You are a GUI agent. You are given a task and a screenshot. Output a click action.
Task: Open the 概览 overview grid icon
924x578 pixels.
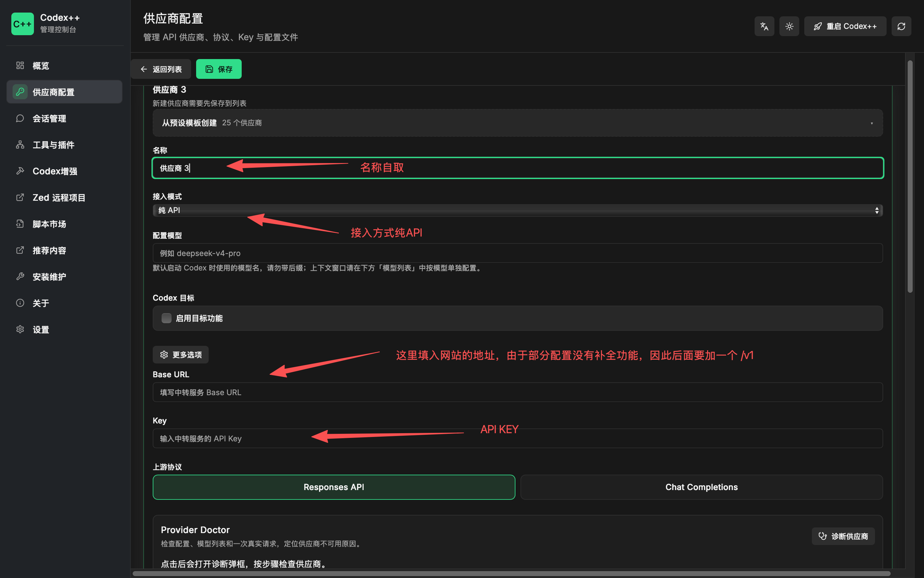coord(20,65)
